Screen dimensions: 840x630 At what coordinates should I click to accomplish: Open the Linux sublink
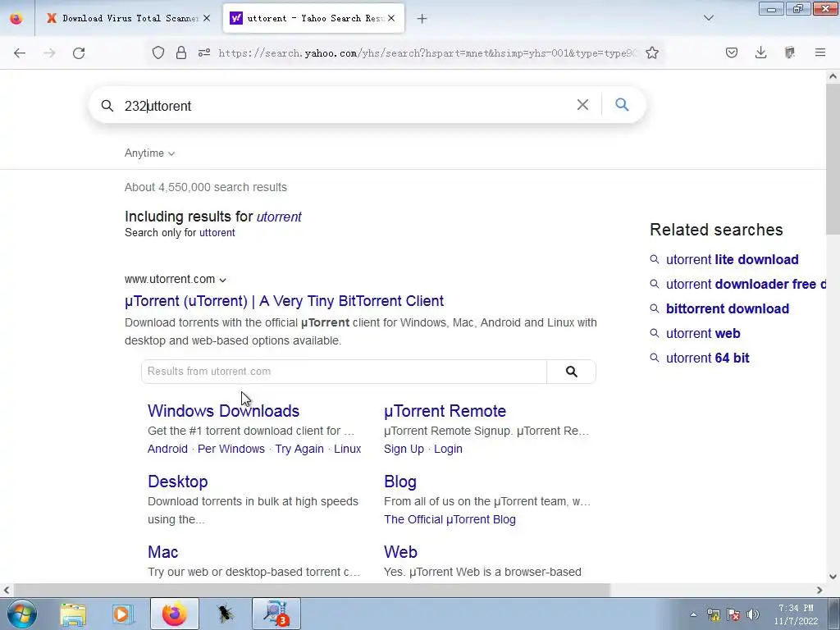(347, 449)
